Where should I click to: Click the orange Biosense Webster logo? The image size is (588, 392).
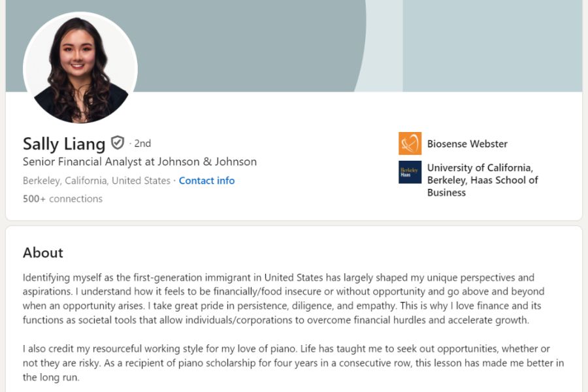tap(410, 144)
